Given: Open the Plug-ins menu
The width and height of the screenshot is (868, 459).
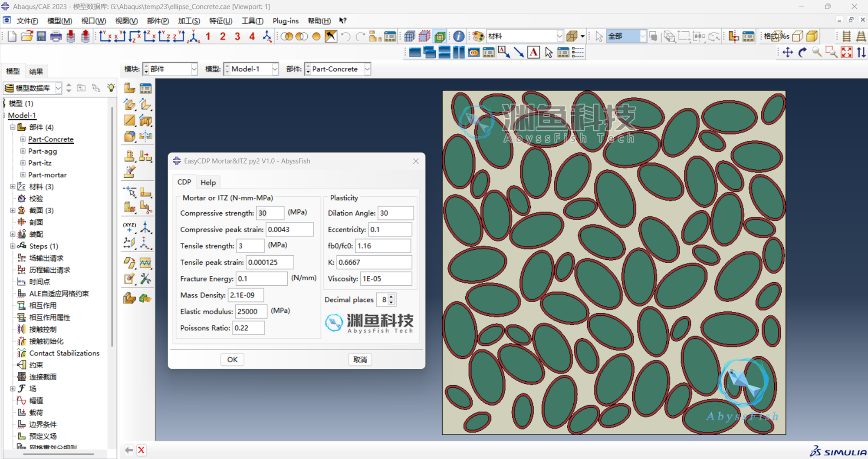Looking at the screenshot, I should [x=286, y=21].
